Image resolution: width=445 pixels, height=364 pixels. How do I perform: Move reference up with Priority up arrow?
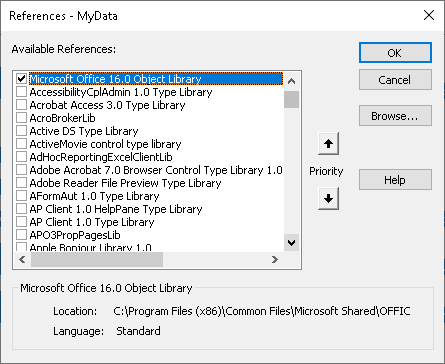(328, 144)
